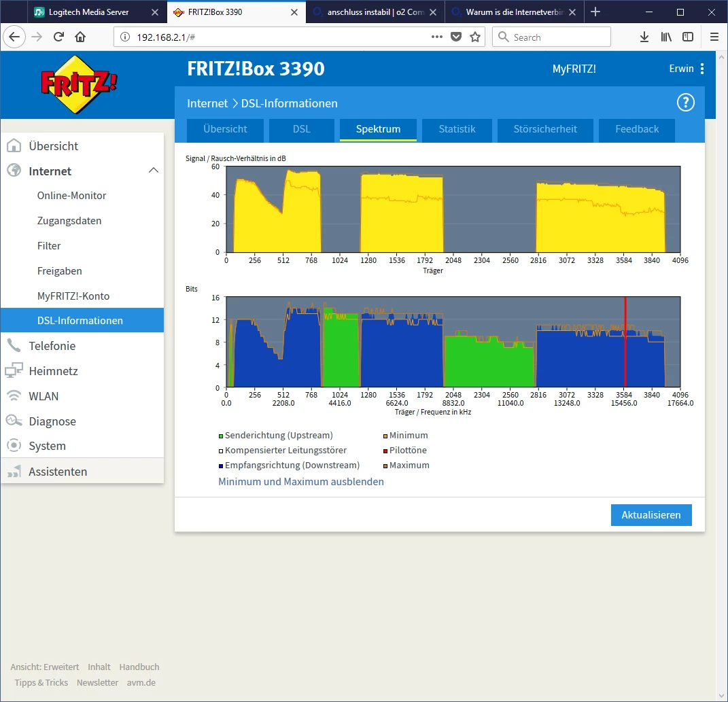The width and height of the screenshot is (728, 702).
Task: Open the Newsletter footer link
Action: (97, 682)
